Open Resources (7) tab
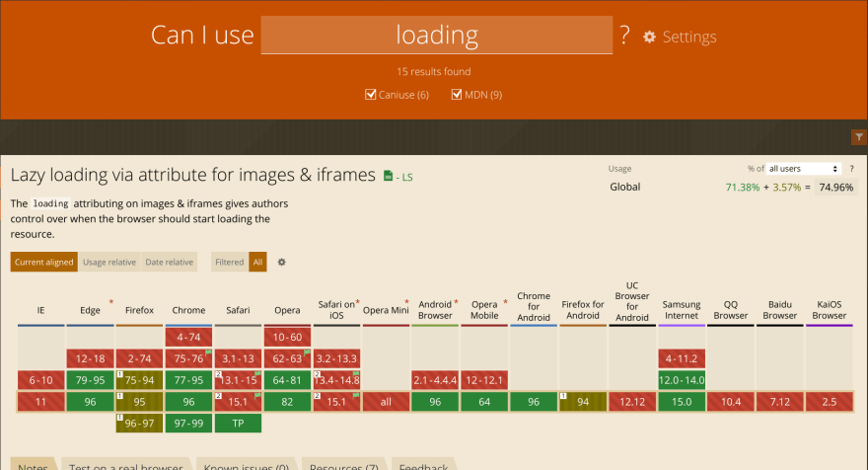Image resolution: width=868 pixels, height=470 pixels. click(344, 464)
